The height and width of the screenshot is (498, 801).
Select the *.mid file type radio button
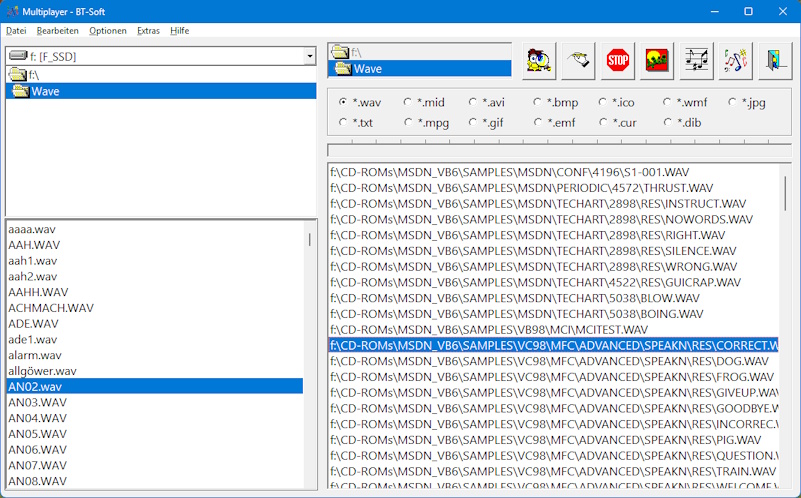(424, 102)
